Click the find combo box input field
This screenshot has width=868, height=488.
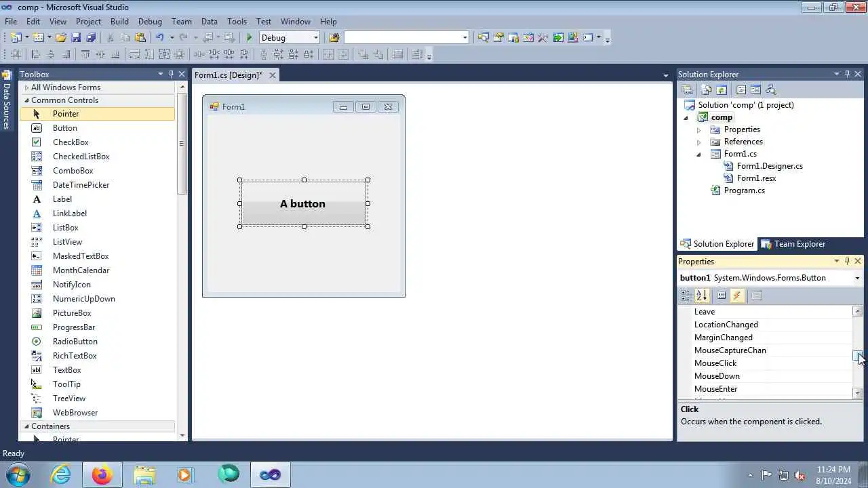(x=402, y=38)
